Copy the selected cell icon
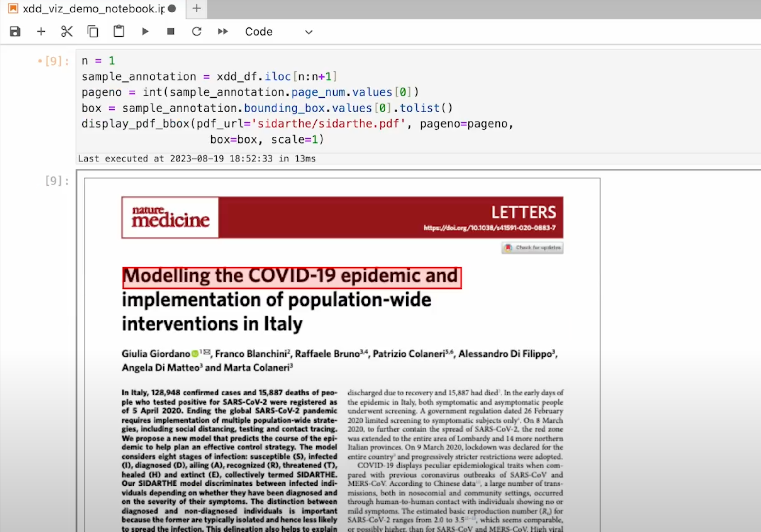 93,32
